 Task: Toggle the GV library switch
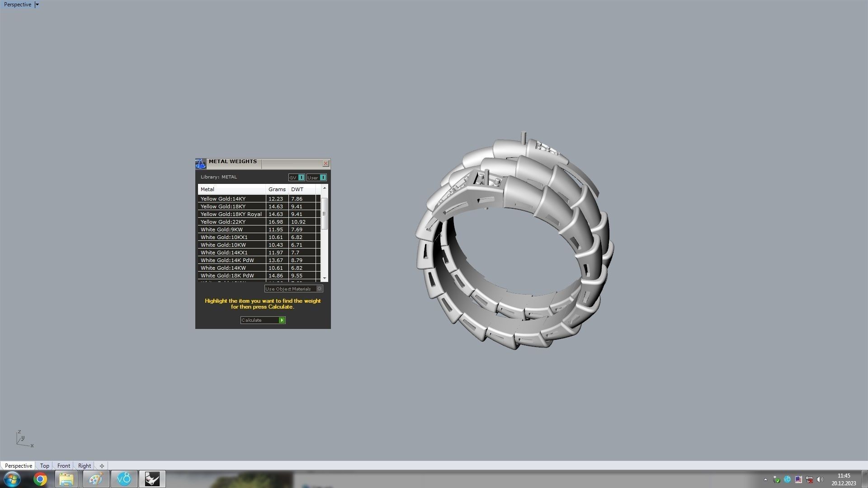[x=297, y=178]
